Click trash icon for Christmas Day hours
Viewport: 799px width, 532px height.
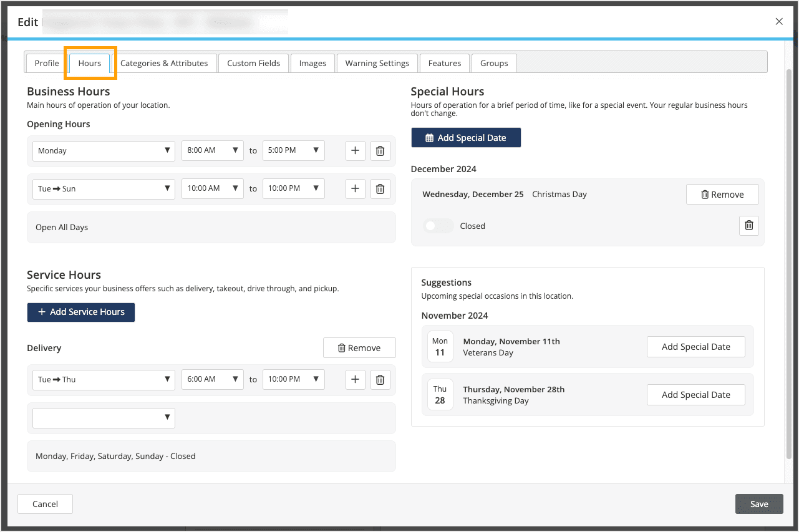point(749,226)
